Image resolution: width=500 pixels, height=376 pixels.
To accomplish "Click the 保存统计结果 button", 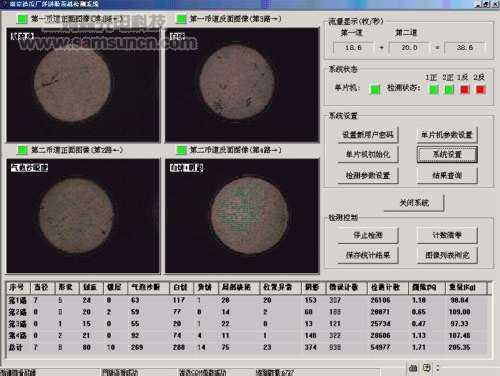I will tap(368, 255).
